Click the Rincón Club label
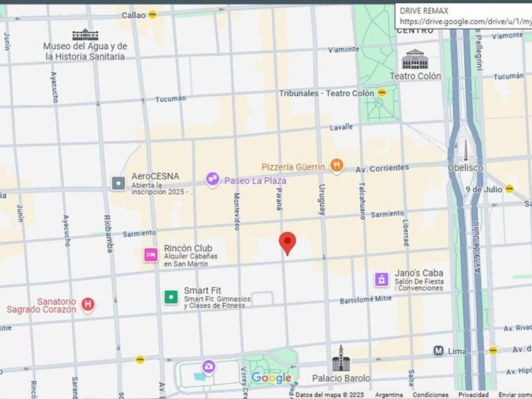532x399 pixels. (188, 248)
